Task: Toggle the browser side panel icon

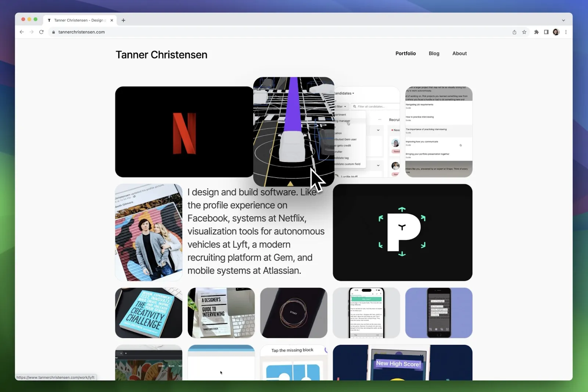Action: coord(546,32)
